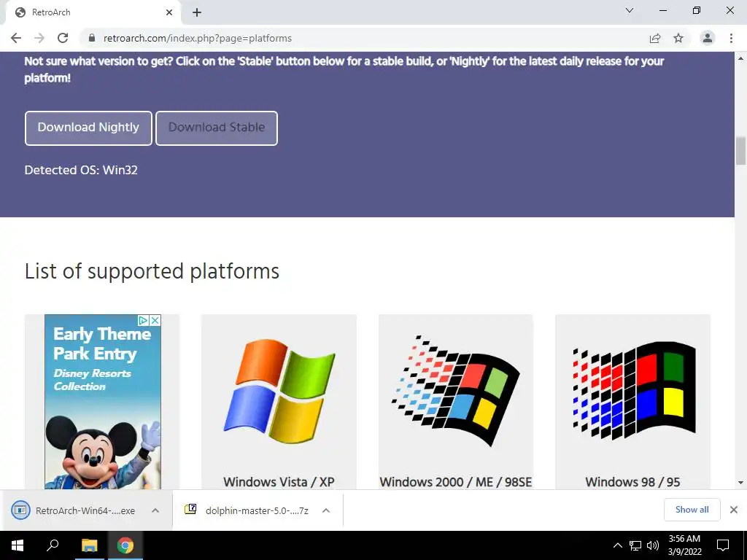View site info via the lock icon

[x=92, y=38]
